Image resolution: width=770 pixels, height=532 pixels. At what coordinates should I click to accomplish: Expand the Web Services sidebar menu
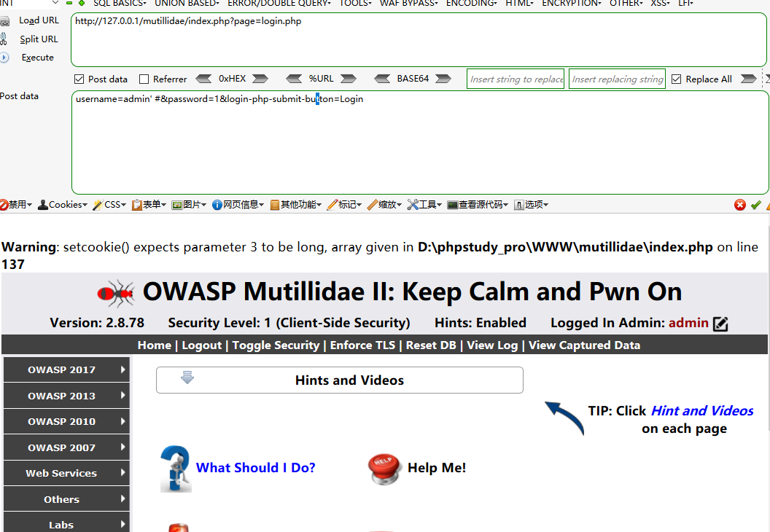66,473
